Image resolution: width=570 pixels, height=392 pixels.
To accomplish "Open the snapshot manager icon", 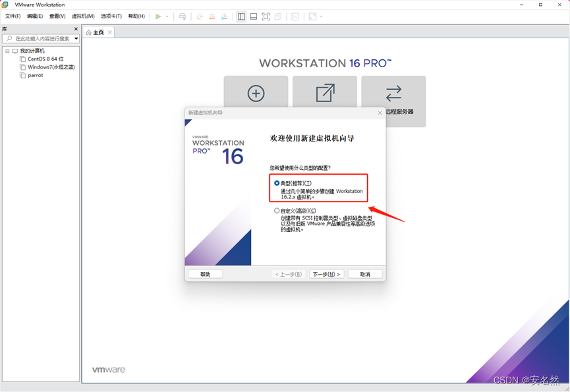I will [x=224, y=16].
